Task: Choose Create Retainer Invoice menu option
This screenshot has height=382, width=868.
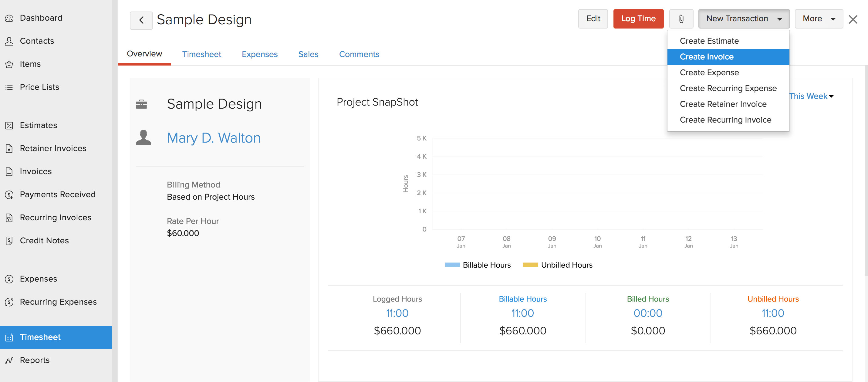Action: click(x=723, y=104)
